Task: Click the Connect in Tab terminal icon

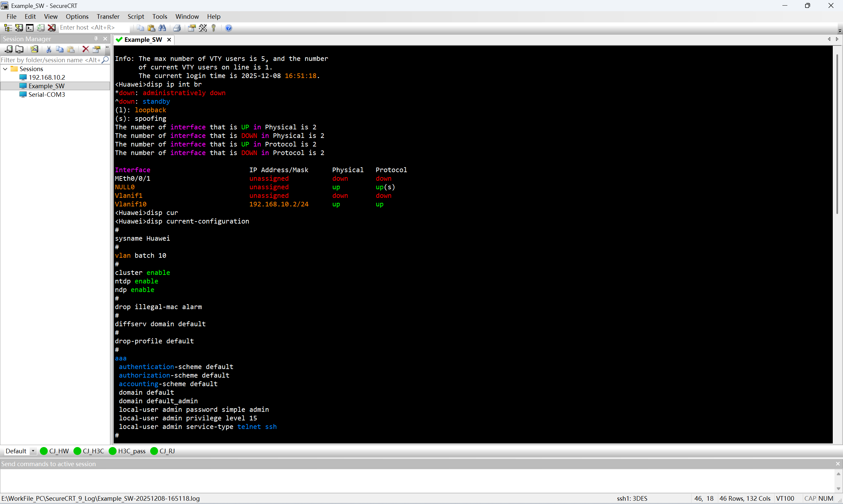Action: tap(30, 28)
